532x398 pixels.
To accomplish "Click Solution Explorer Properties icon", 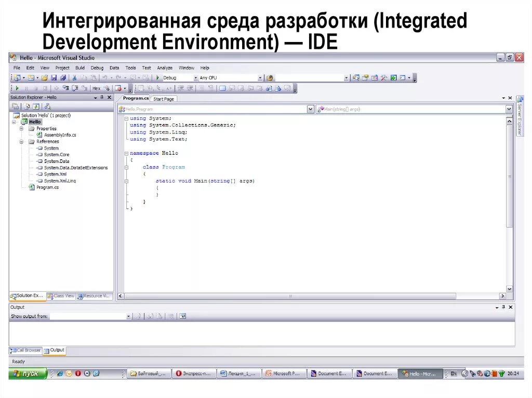I will pyautogui.click(x=15, y=106).
